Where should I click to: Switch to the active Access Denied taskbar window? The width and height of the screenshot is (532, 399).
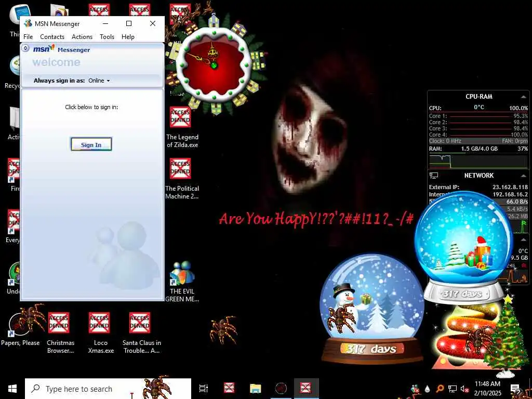305,388
